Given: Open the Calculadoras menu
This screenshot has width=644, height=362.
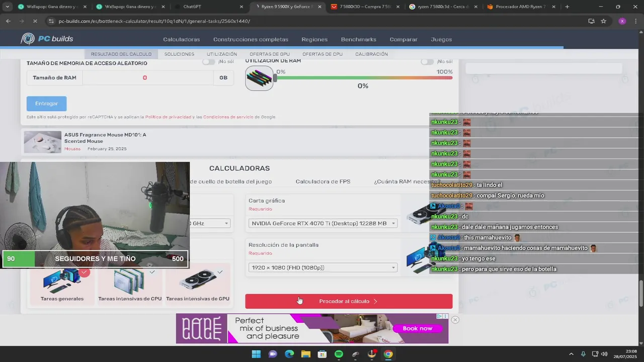Looking at the screenshot, I should click(x=181, y=39).
